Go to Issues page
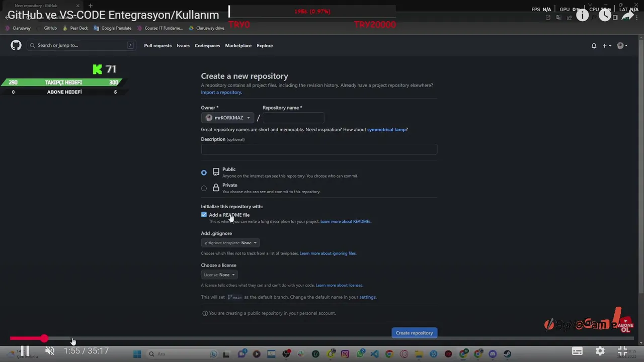Viewport: 644px width, 362px height. coord(183,46)
